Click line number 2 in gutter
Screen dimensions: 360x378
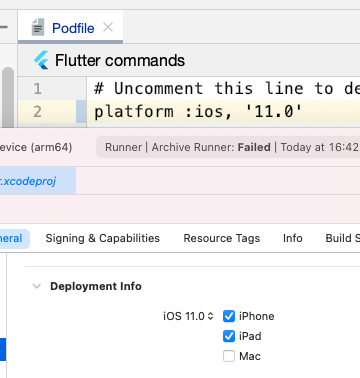(37, 111)
